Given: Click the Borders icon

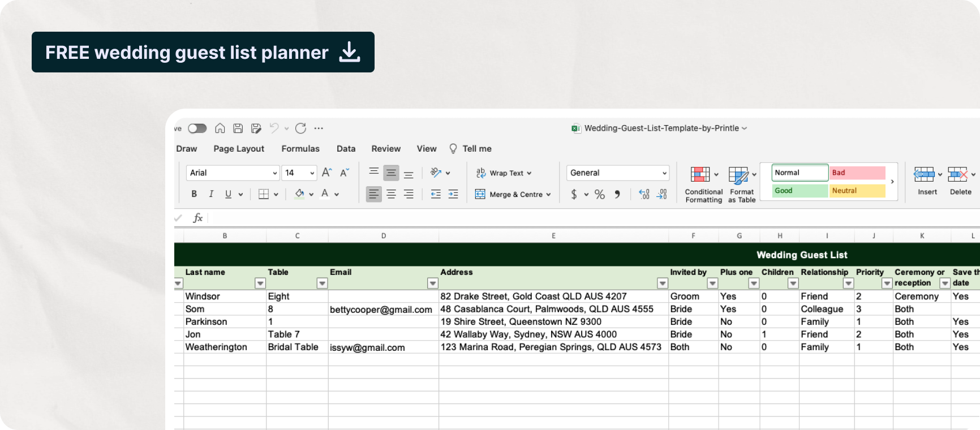Looking at the screenshot, I should [264, 194].
